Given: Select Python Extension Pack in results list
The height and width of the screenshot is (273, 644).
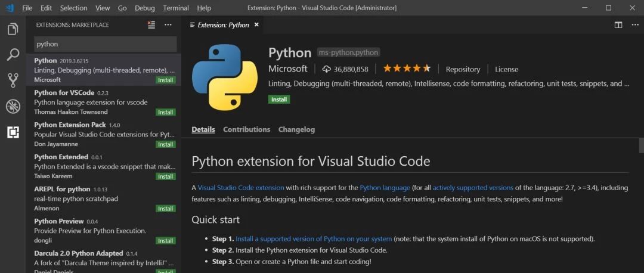Looking at the screenshot, I should (x=104, y=134).
